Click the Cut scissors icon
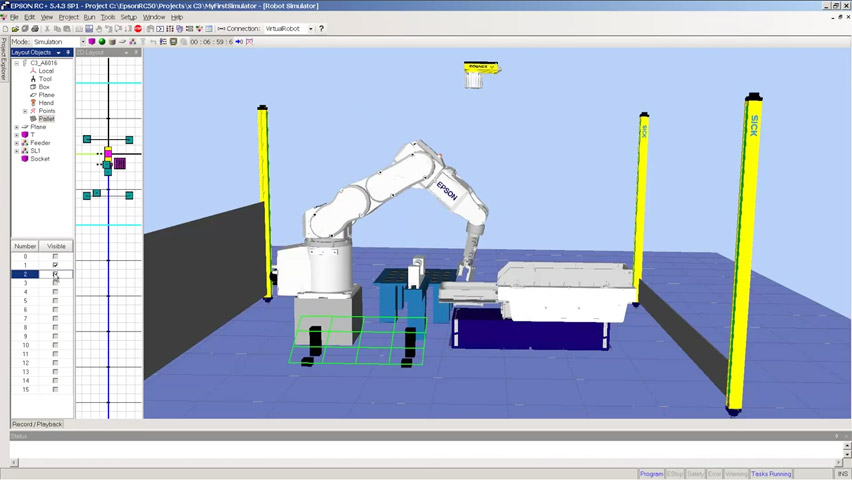 pyautogui.click(x=47, y=29)
